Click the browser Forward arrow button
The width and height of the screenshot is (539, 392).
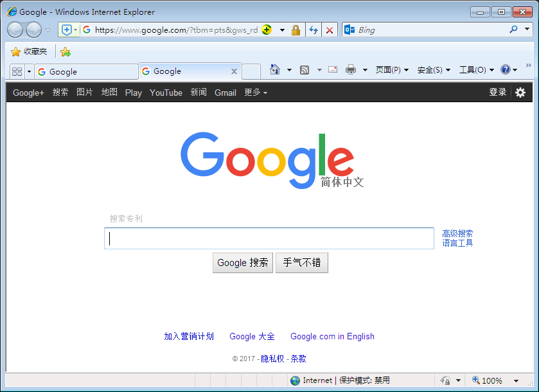pos(33,30)
